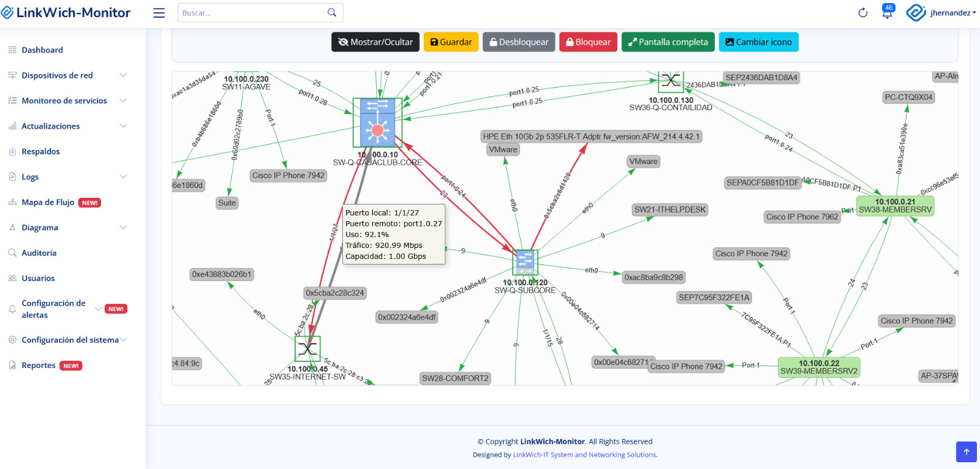Click inside the Buscar search field
Viewport: 980px width, 469px height.
coord(251,13)
